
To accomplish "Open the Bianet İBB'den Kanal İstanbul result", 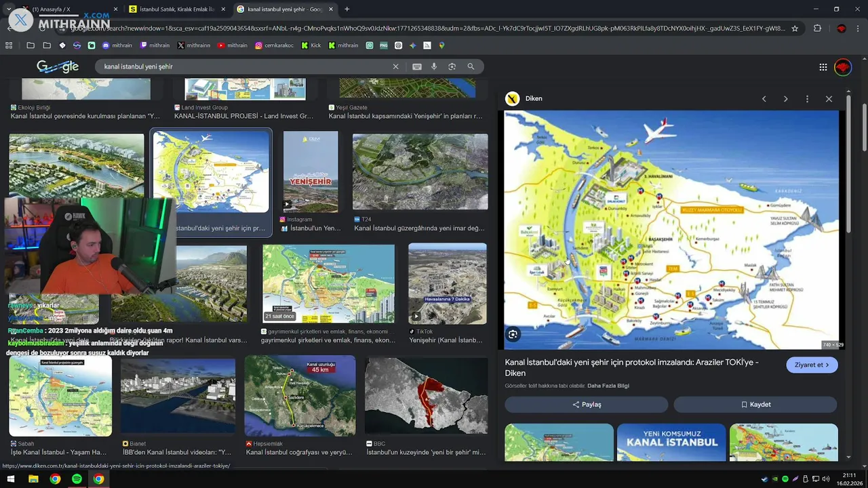I will coord(178,396).
